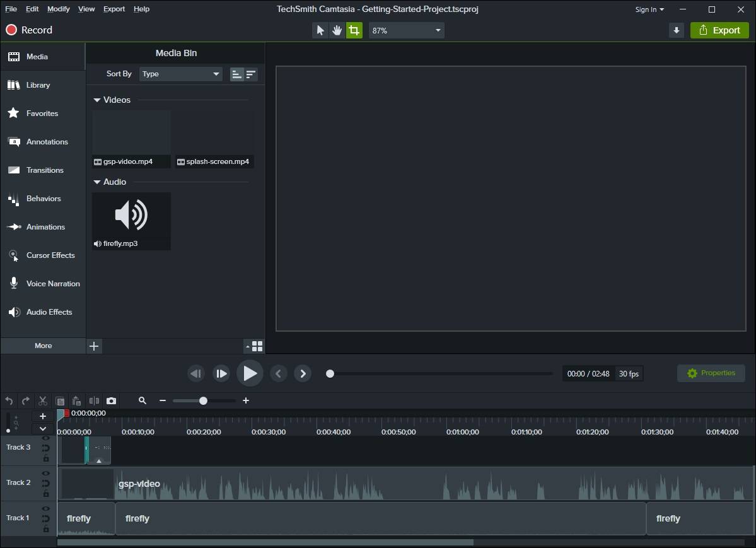Screen dimensions: 756x548
Task: Lock Track 2 using the padlock icon
Action: coord(45,493)
